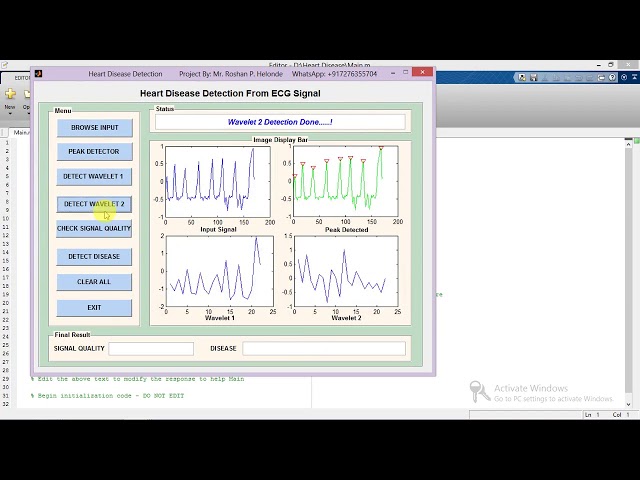Click the CLEAR ALL button
640x480 pixels.
[94, 282]
